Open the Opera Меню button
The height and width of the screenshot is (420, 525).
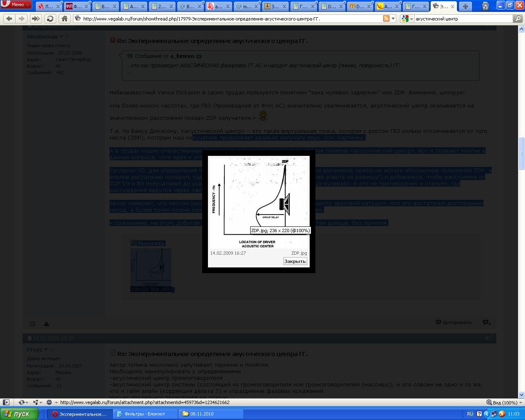(16, 5)
